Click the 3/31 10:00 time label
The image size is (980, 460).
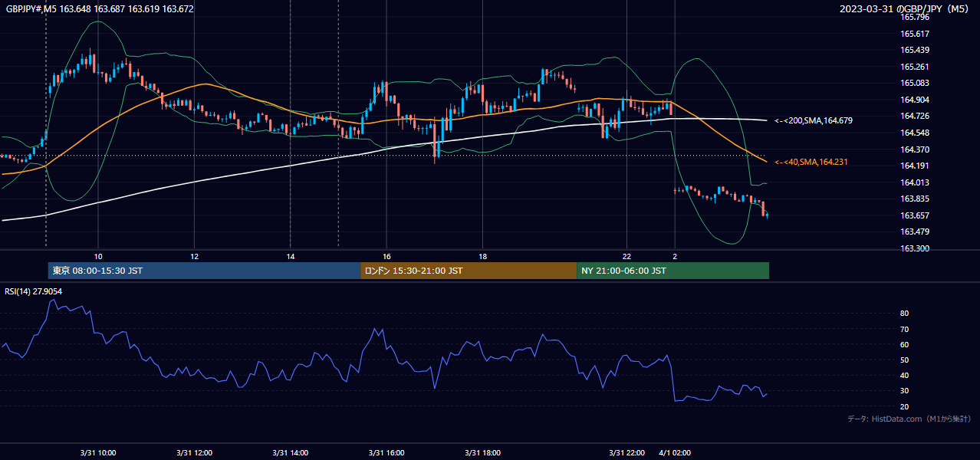point(98,453)
